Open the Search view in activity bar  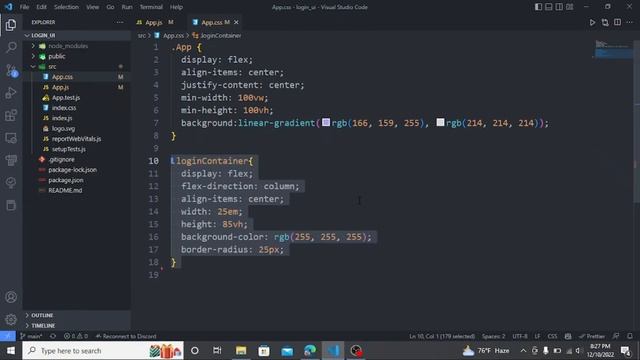pos(11,47)
